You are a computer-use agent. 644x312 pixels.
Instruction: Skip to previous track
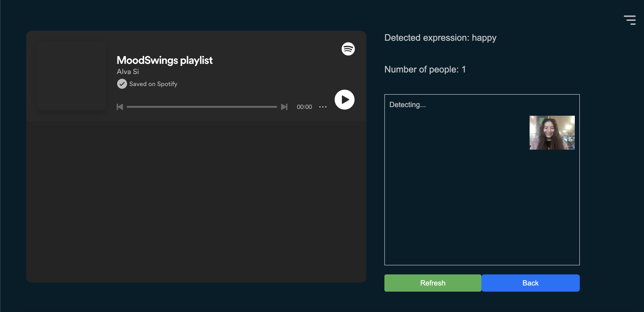(x=120, y=107)
